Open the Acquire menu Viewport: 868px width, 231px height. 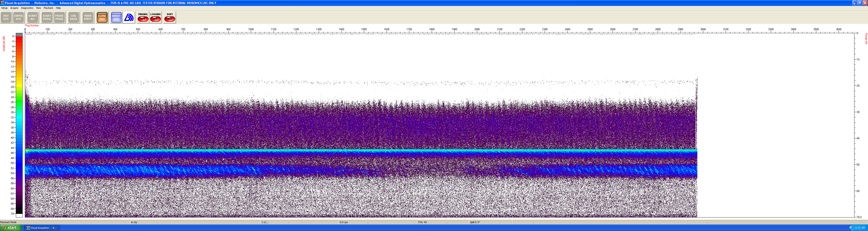[14, 8]
